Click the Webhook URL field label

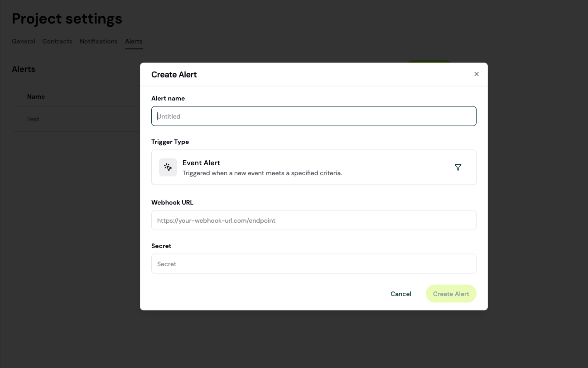(172, 202)
